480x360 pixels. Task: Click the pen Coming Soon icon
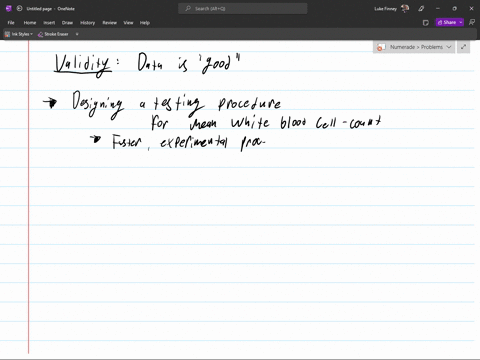coord(421,9)
